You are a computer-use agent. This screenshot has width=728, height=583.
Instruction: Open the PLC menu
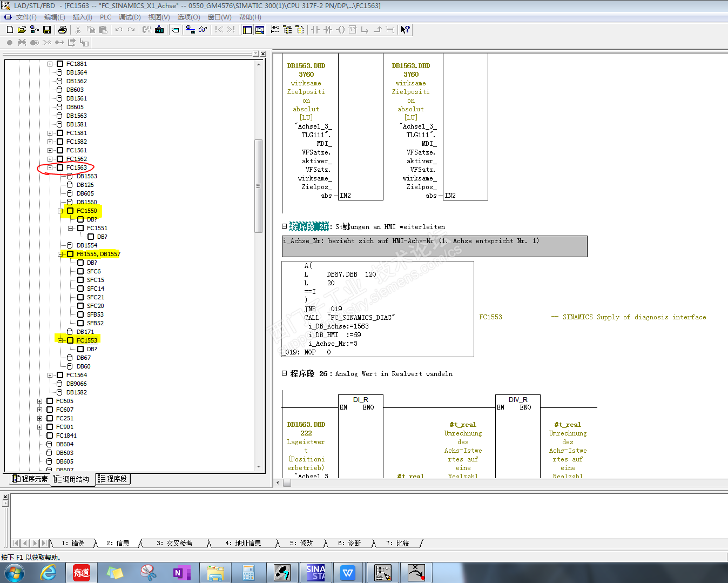pyautogui.click(x=106, y=17)
